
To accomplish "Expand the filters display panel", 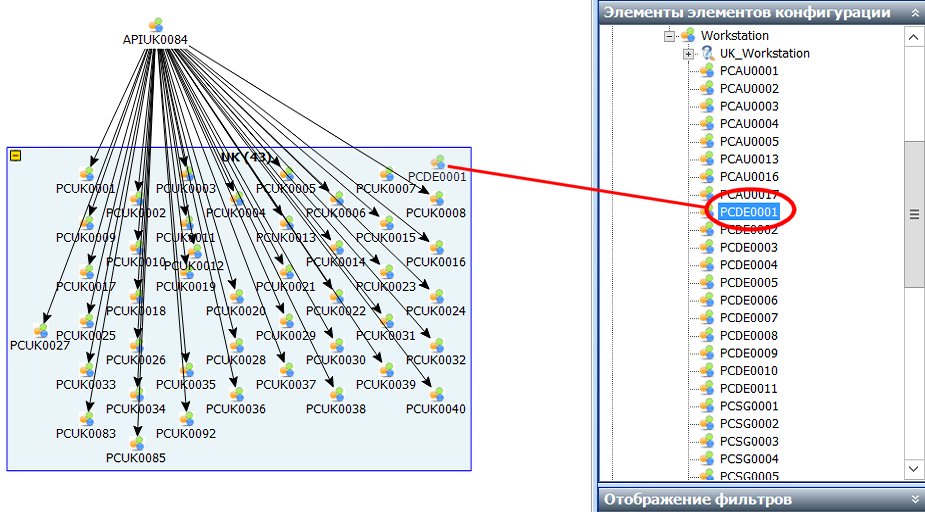I will 915,500.
